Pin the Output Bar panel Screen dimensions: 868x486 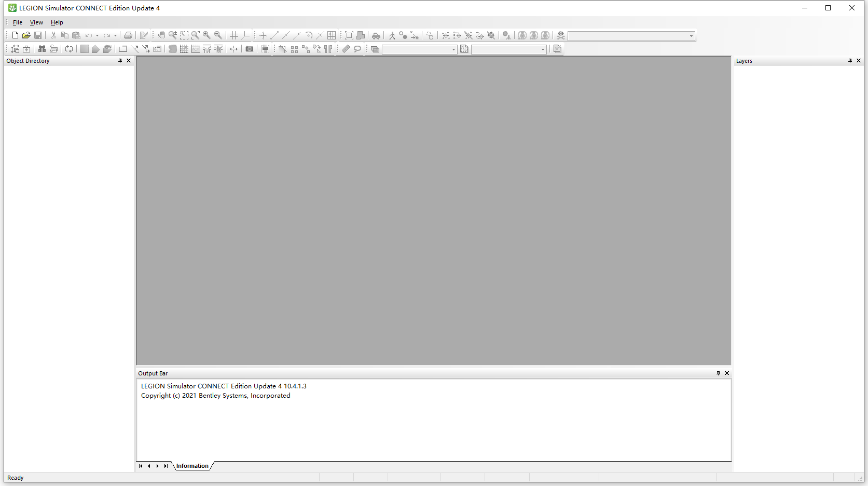click(x=718, y=373)
